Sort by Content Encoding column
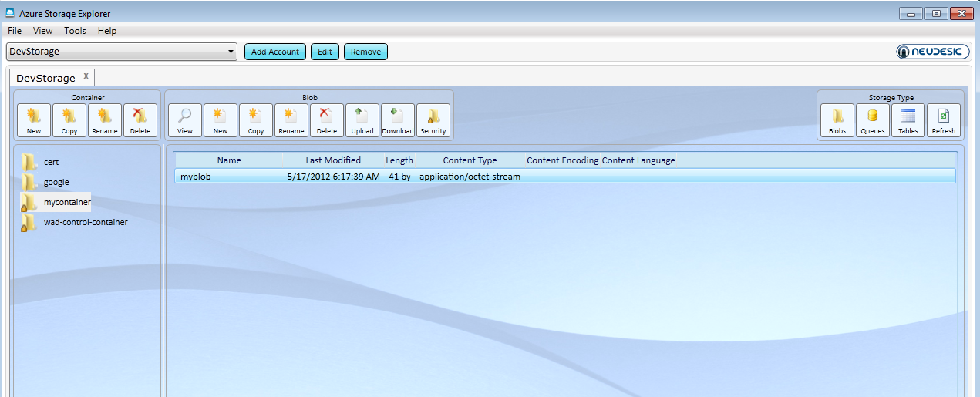 pos(562,160)
